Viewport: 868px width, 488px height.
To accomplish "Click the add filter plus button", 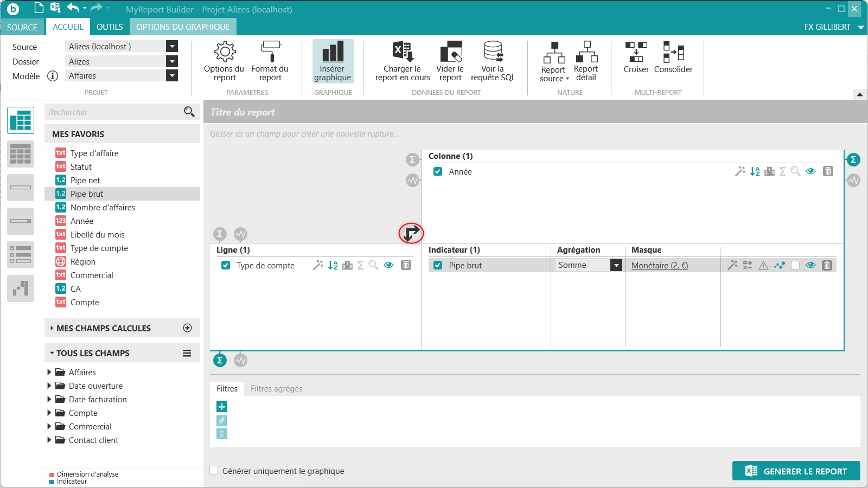I will (x=222, y=407).
